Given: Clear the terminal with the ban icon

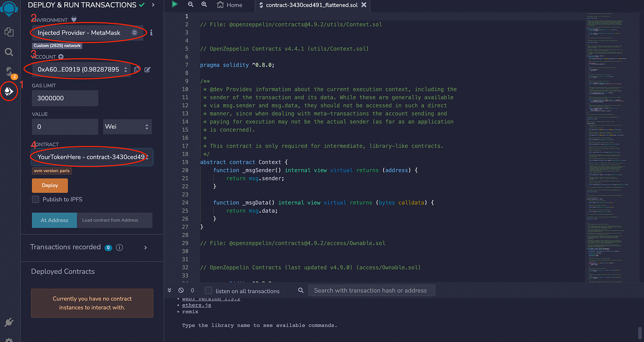Looking at the screenshot, I should (x=181, y=290).
